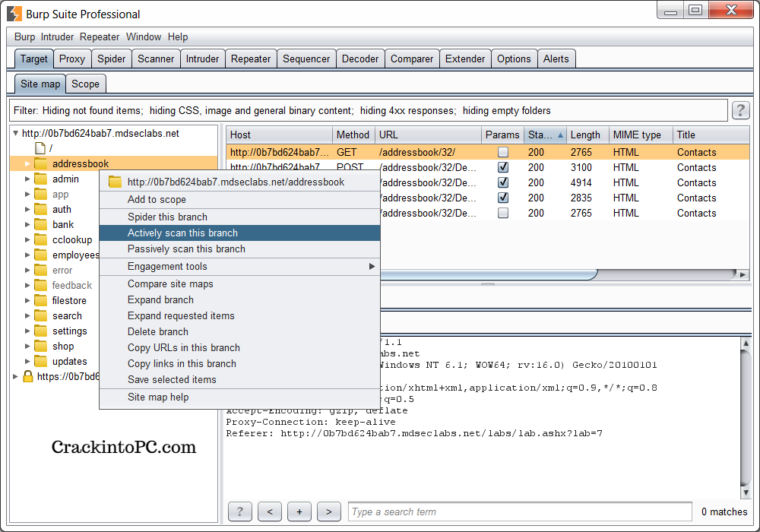
Task: Click the cclookup folder icon
Action: [x=41, y=240]
